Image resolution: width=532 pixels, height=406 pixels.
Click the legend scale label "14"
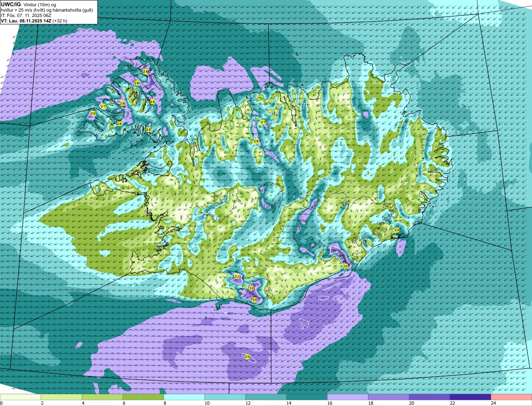(x=289, y=403)
